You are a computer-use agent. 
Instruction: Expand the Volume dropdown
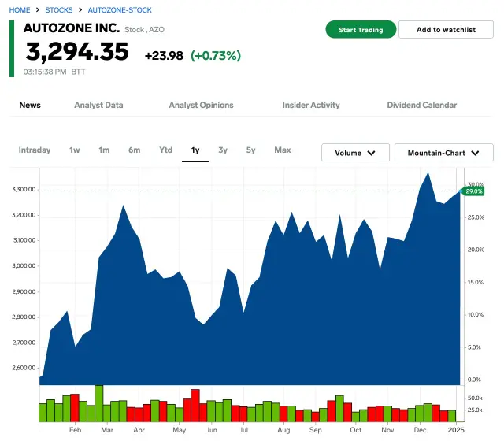355,153
